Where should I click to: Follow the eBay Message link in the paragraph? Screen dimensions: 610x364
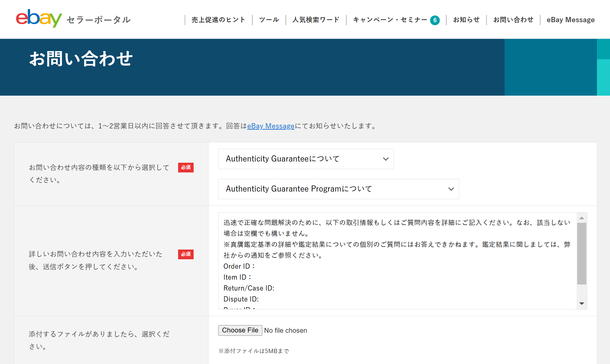click(271, 126)
